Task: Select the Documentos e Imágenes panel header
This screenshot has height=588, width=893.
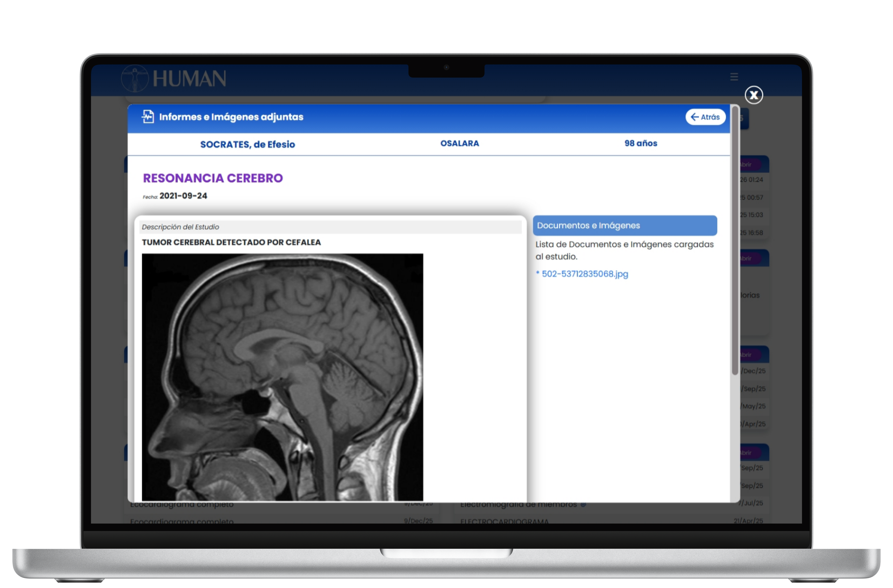Action: click(624, 225)
